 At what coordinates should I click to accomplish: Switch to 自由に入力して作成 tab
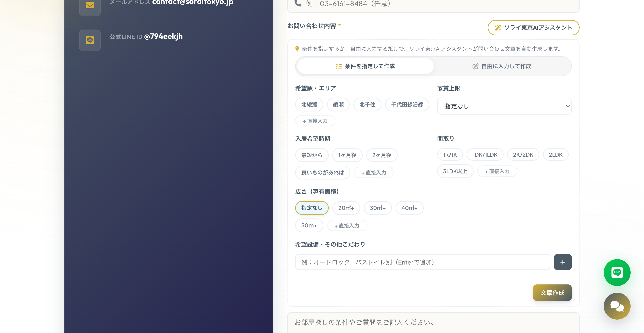pos(502,66)
